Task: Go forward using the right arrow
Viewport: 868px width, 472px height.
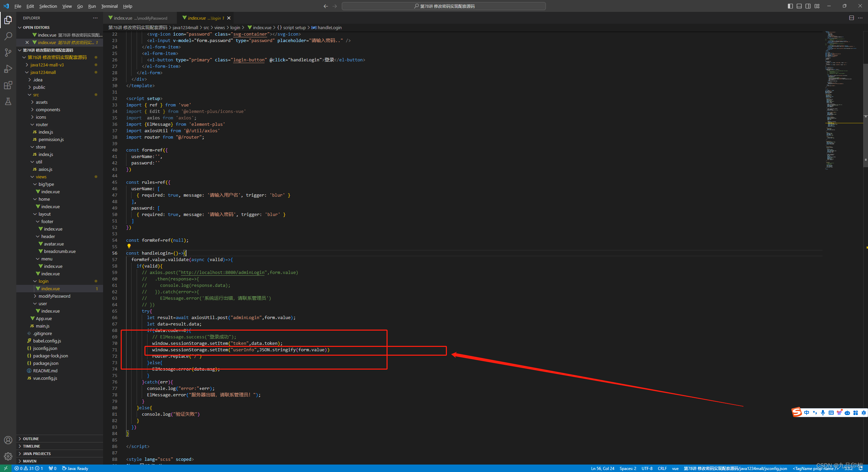Action: coord(335,6)
